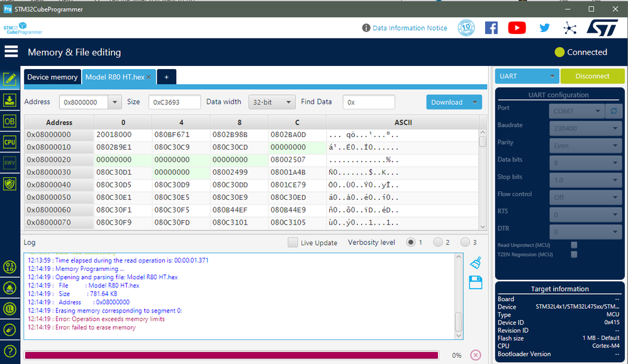Open the Data Information Notice link
The image size is (628, 364).
pyautogui.click(x=410, y=28)
